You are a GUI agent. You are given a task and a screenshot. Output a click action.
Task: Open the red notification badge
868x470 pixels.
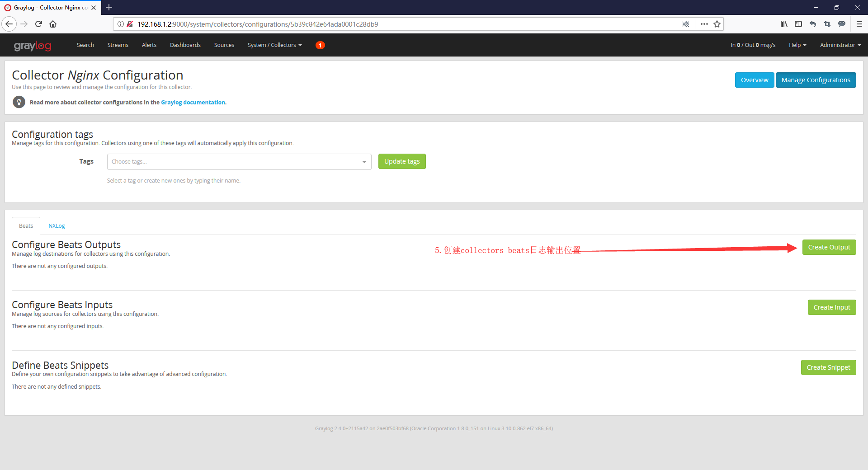click(x=320, y=45)
